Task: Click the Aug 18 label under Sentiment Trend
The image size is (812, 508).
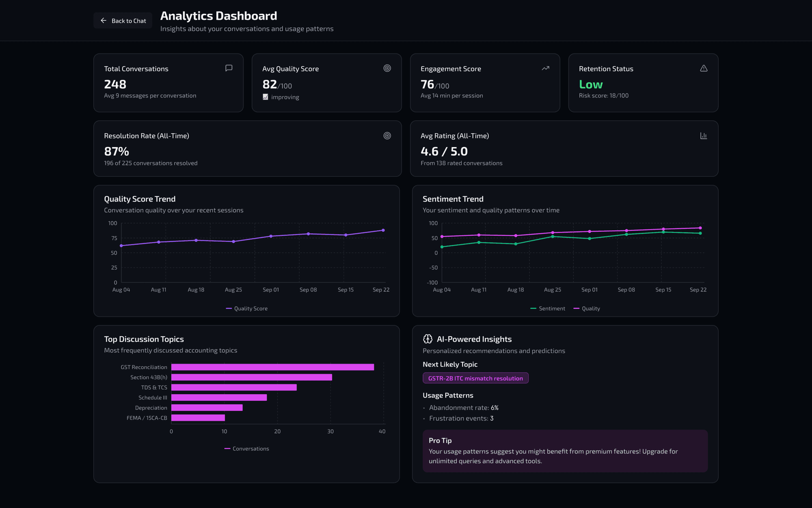Action: pyautogui.click(x=516, y=290)
